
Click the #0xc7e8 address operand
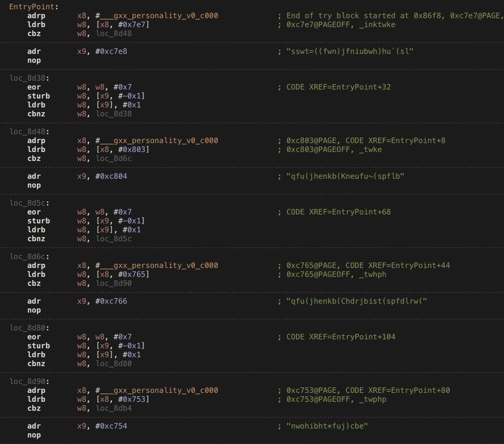(x=112, y=51)
